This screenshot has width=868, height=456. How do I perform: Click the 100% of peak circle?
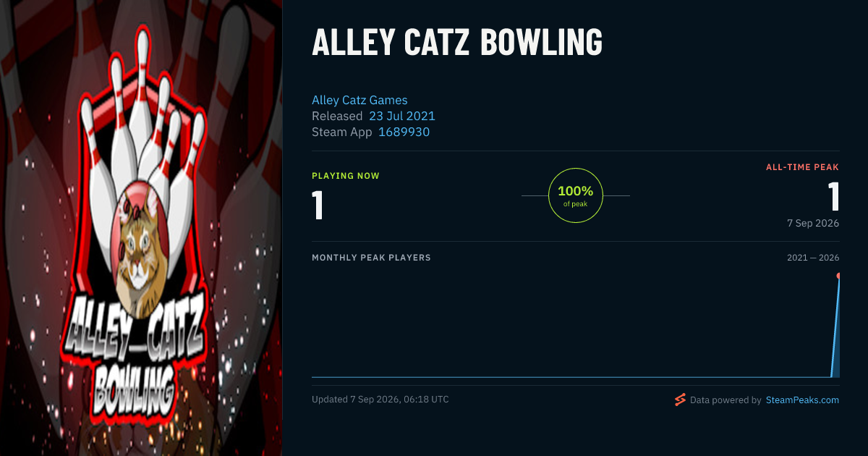point(576,195)
